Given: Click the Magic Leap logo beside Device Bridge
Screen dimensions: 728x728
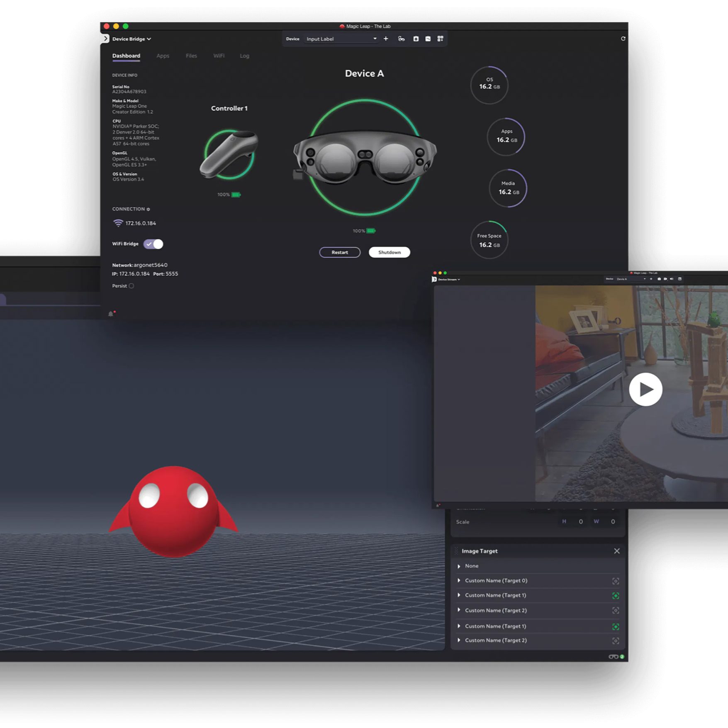Looking at the screenshot, I should tap(105, 39).
